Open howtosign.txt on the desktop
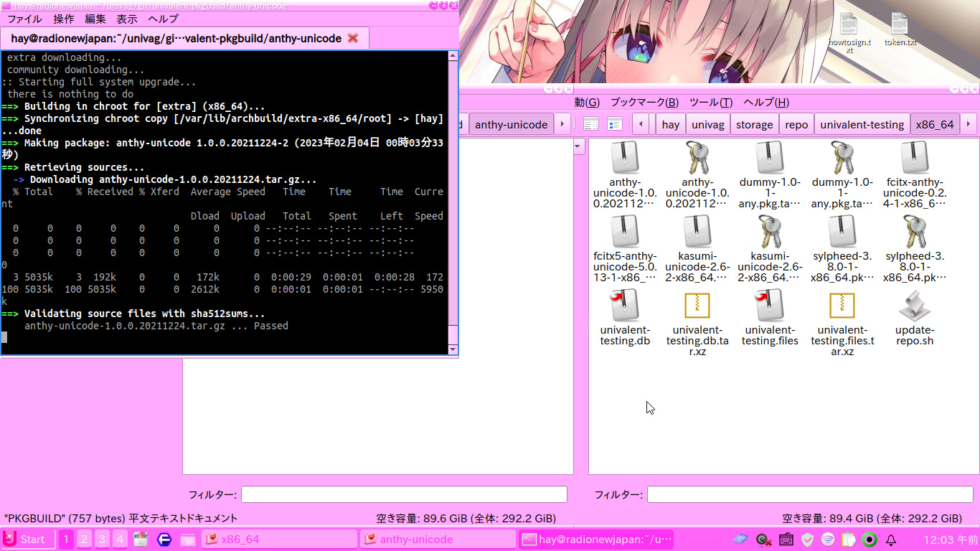 [x=849, y=25]
